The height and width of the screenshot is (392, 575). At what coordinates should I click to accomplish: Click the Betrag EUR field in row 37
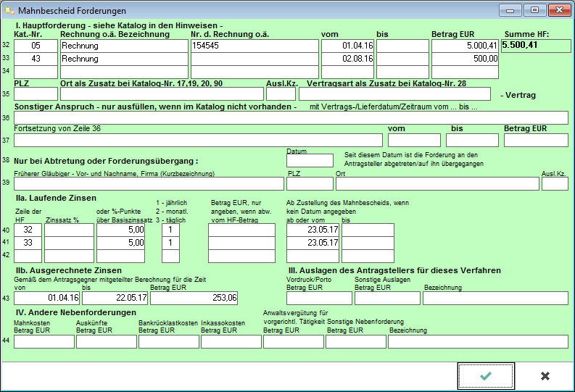[x=536, y=141]
